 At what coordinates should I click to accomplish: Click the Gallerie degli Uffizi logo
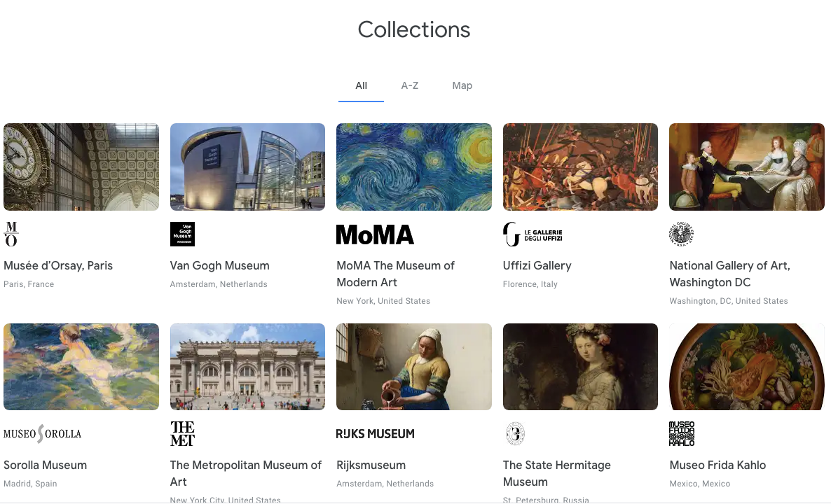[533, 234]
